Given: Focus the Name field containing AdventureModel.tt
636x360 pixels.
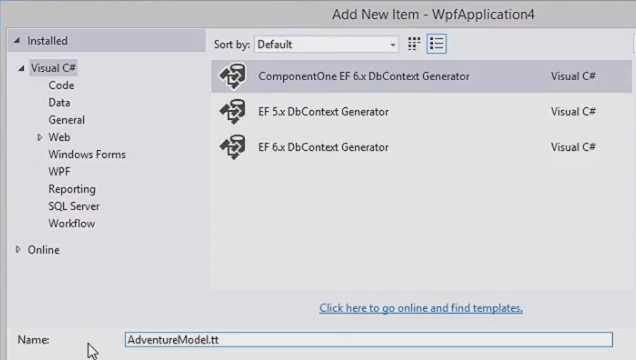Looking at the screenshot, I should point(369,340).
